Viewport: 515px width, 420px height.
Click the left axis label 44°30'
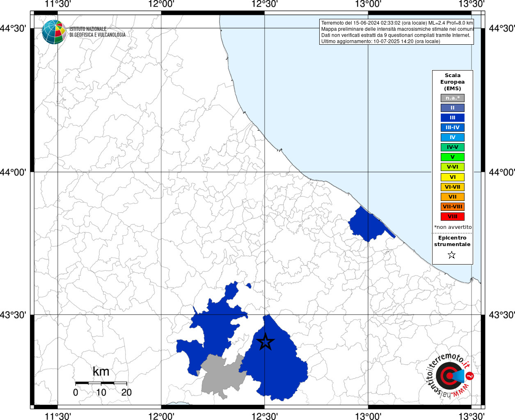click(x=13, y=28)
